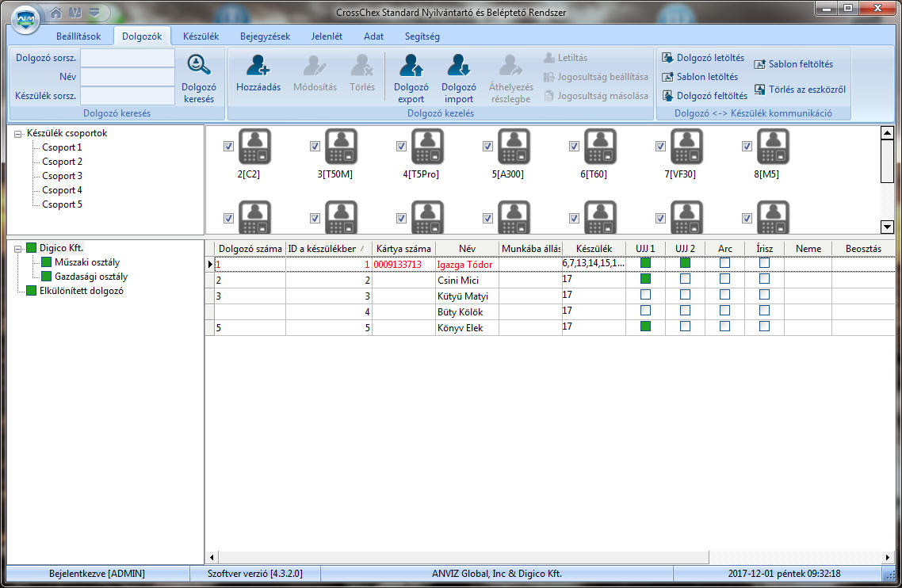Viewport: 902px width, 588px height.
Task: Select Műszaki osztály department
Action: click(x=87, y=262)
